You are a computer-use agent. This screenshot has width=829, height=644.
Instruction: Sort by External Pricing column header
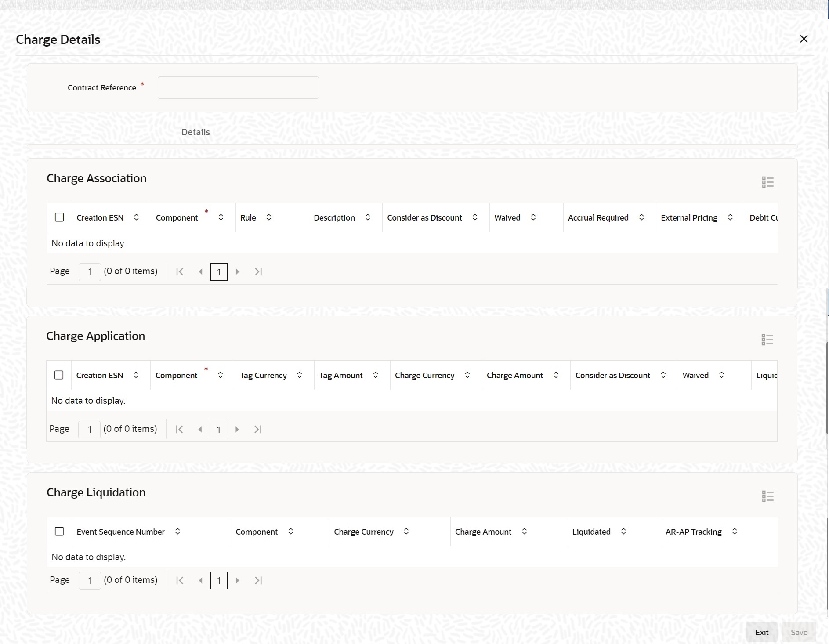pos(730,217)
